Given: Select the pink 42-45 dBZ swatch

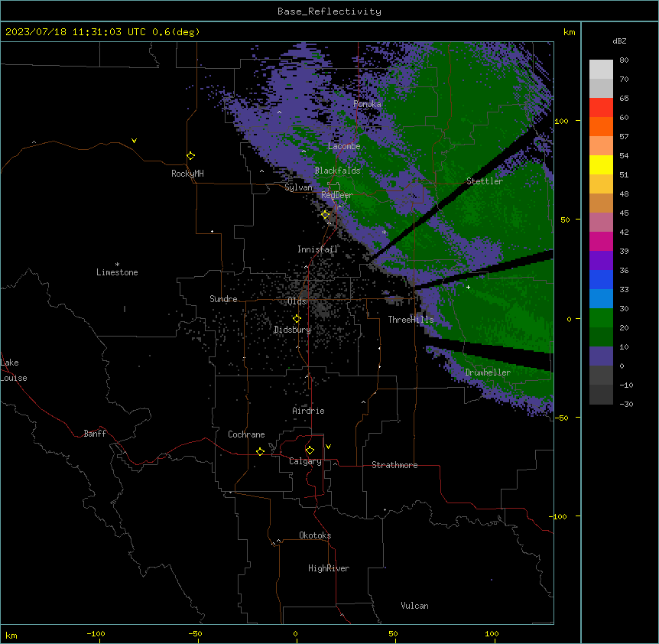Looking at the screenshot, I should 601,223.
